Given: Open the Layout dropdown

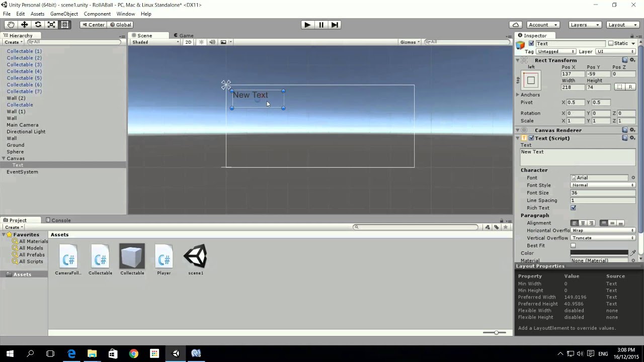Looking at the screenshot, I should 622,25.
